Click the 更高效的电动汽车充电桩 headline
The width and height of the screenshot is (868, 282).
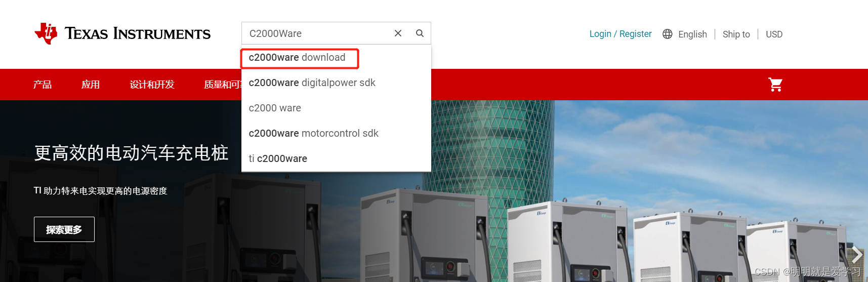pos(131,153)
